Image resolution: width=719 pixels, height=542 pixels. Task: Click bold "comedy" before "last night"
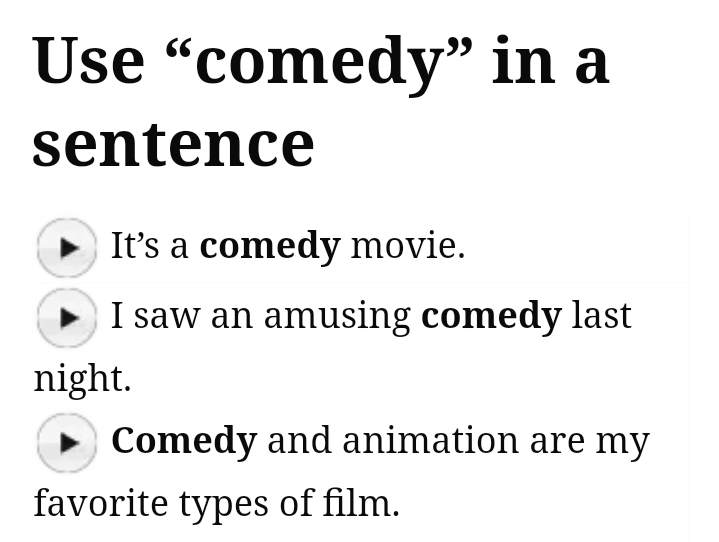pos(491,316)
